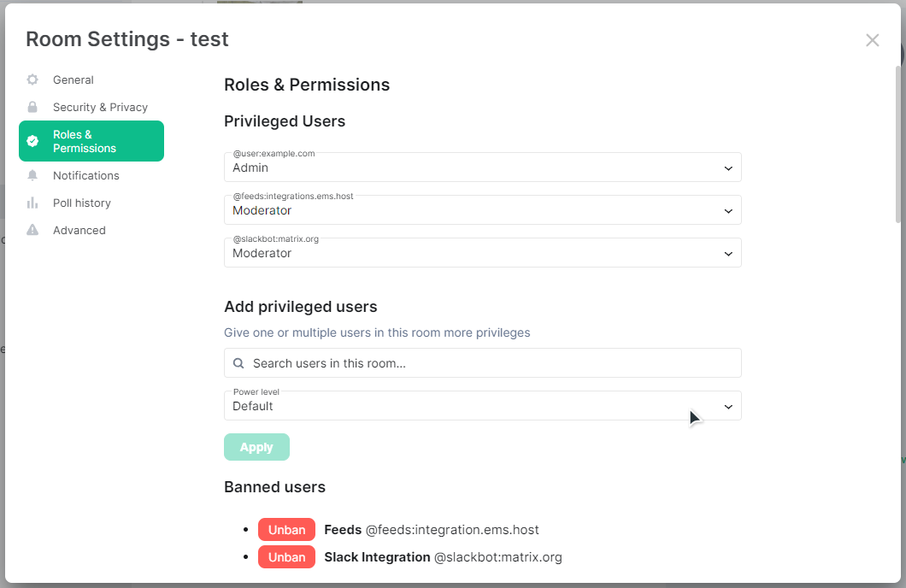Click the Notifications bell icon
This screenshot has width=906, height=588.
coord(32,175)
